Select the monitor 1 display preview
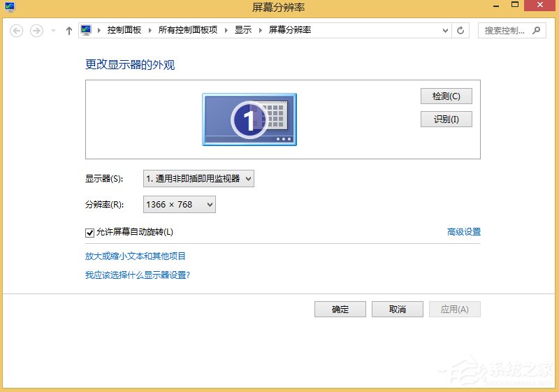 coord(249,119)
